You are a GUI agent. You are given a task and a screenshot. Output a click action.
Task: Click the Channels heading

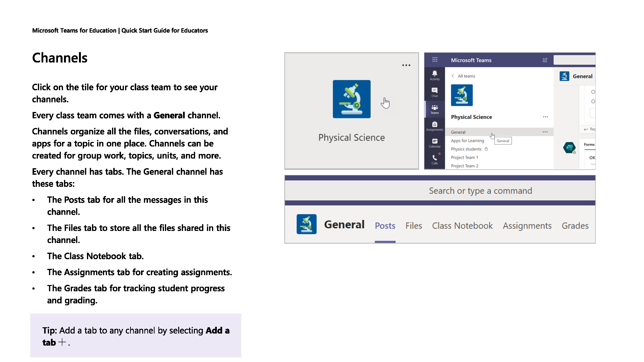pyautogui.click(x=59, y=58)
